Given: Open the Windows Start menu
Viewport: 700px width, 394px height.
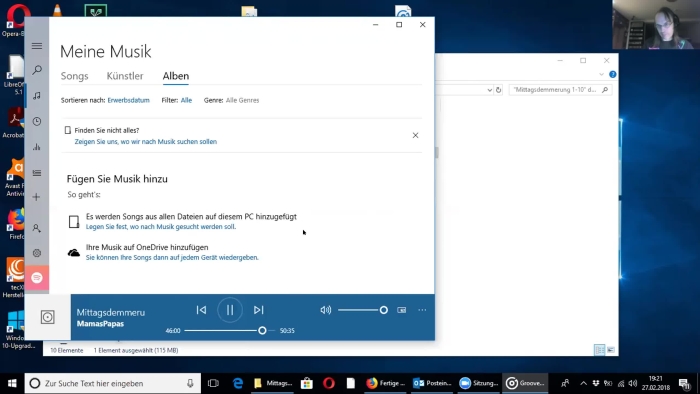Looking at the screenshot, I should point(12,383).
